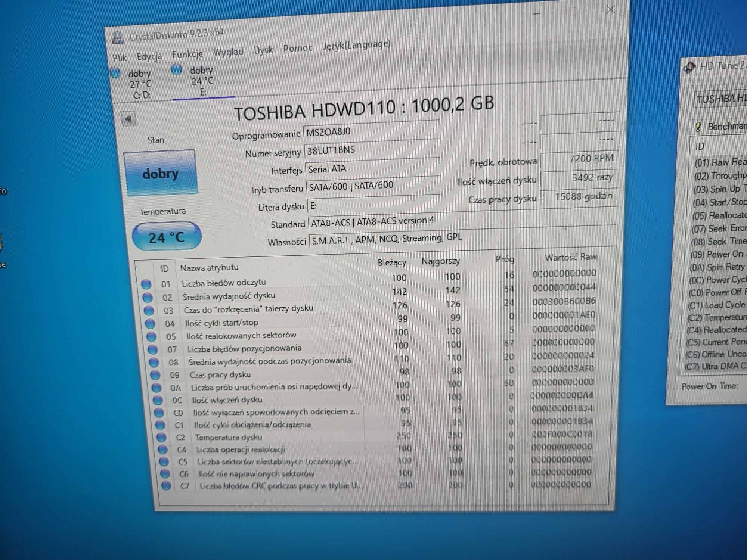Click raw value 000300B600B6
Viewport: 747px width, 560px height.
(564, 301)
